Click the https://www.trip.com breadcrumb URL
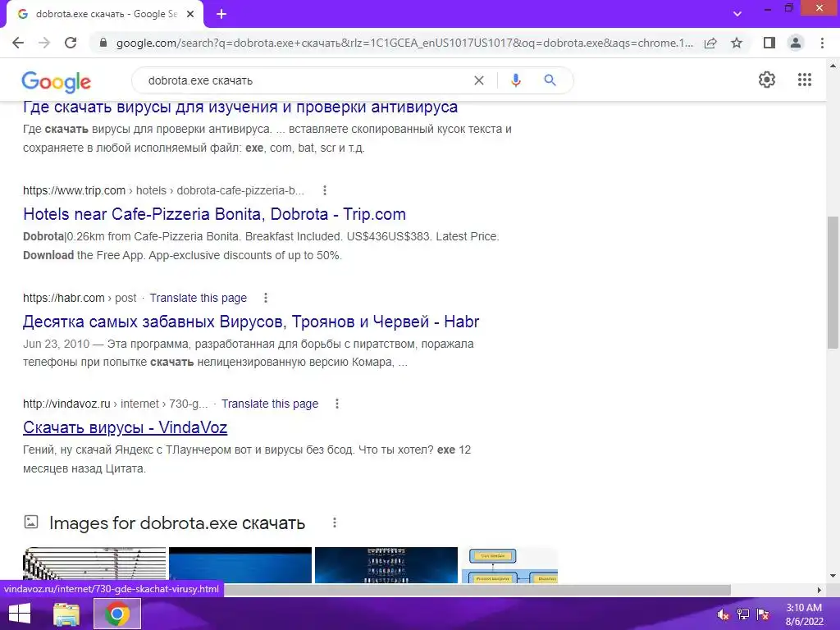Image resolution: width=840 pixels, height=630 pixels. [x=74, y=190]
